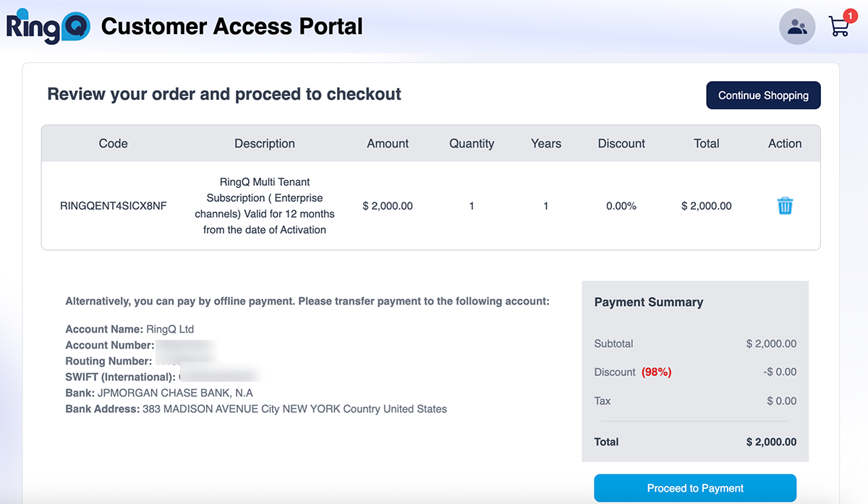Click the RingQ logo
Viewport: 868px width, 504px height.
(x=48, y=27)
